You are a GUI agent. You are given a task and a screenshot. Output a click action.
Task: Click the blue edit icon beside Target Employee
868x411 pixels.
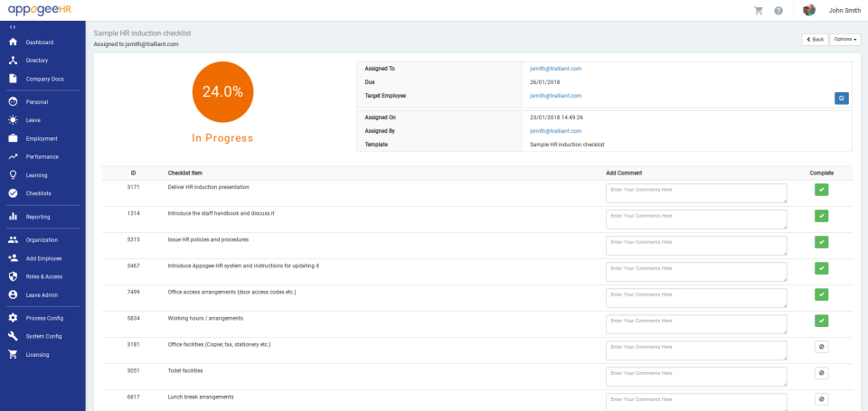[842, 98]
